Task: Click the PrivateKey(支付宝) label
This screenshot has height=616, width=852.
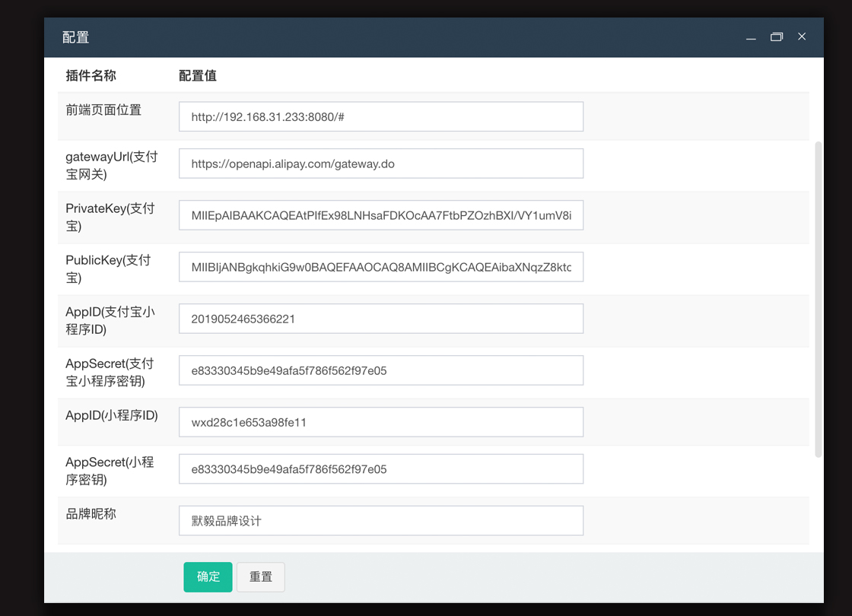Action: pos(110,217)
